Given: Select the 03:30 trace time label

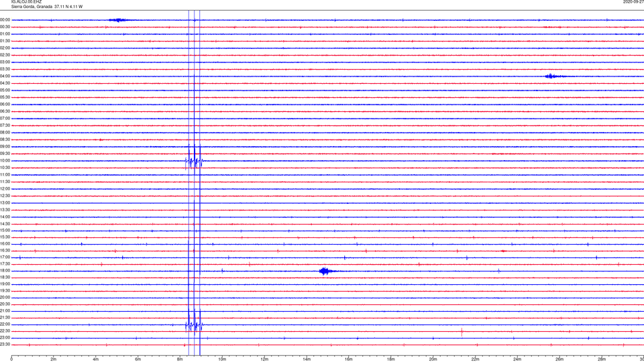Looking at the screenshot, I should tap(5, 69).
